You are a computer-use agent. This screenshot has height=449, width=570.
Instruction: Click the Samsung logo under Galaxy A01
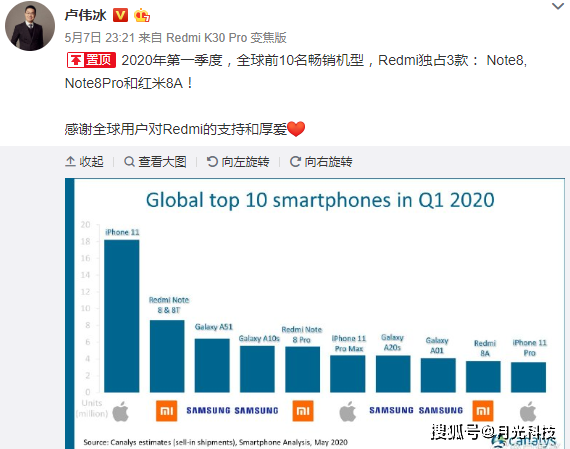[441, 410]
